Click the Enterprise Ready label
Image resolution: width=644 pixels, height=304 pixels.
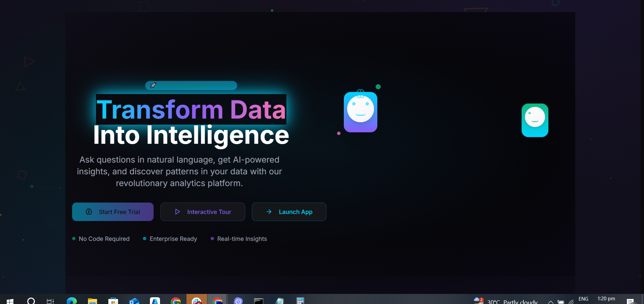click(173, 239)
